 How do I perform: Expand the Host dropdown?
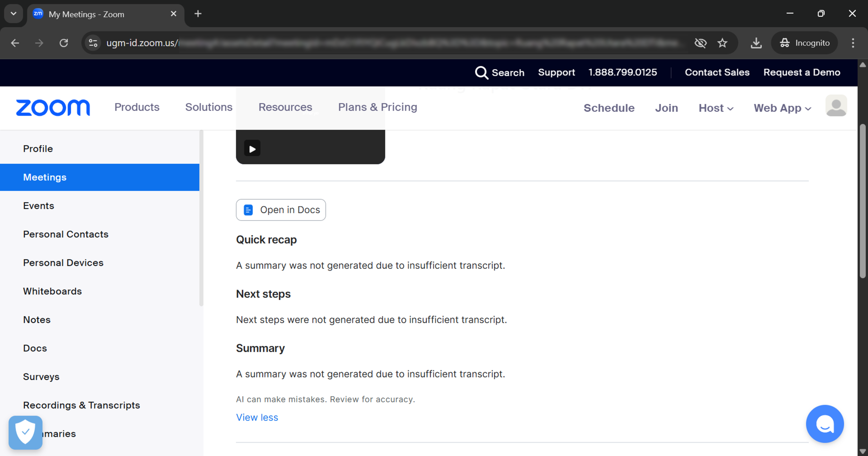click(x=716, y=108)
